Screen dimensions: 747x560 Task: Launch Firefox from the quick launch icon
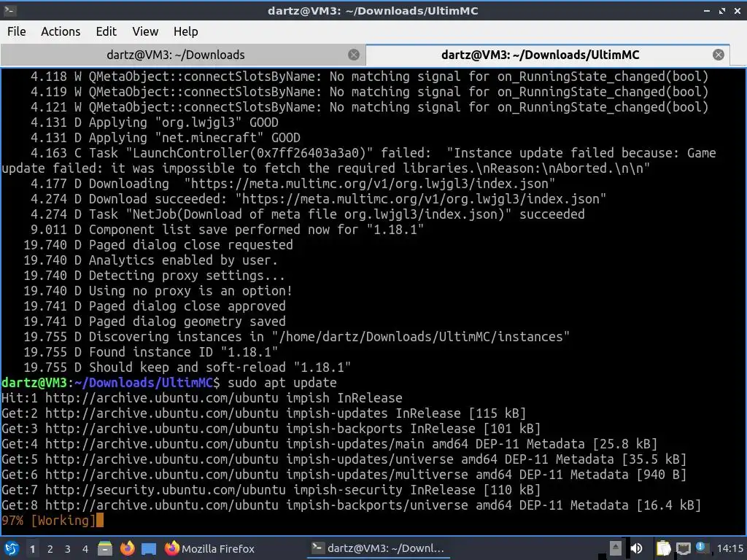pyautogui.click(x=127, y=548)
